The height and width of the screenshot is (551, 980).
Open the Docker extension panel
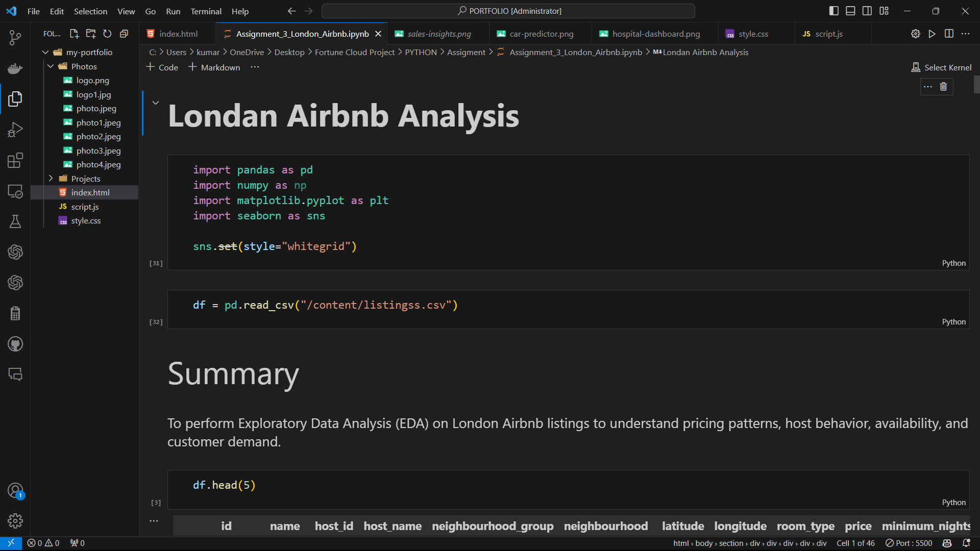[x=15, y=68]
